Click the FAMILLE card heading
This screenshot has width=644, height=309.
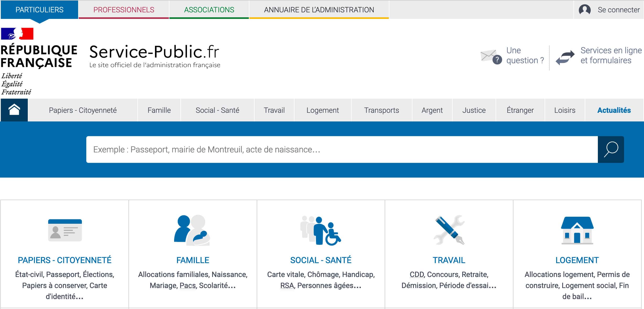click(193, 260)
